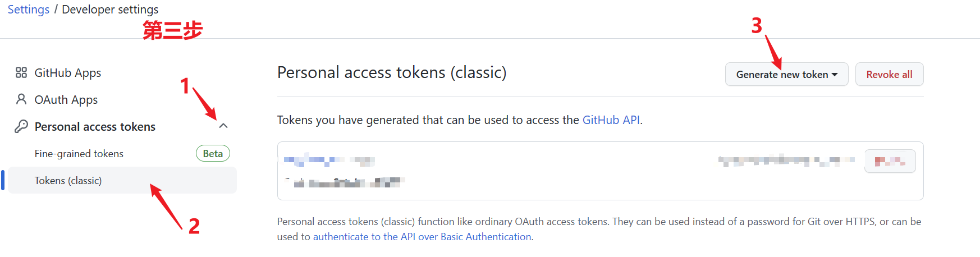The width and height of the screenshot is (980, 257).
Task: Open the Generate new token dropdown
Action: [786, 75]
